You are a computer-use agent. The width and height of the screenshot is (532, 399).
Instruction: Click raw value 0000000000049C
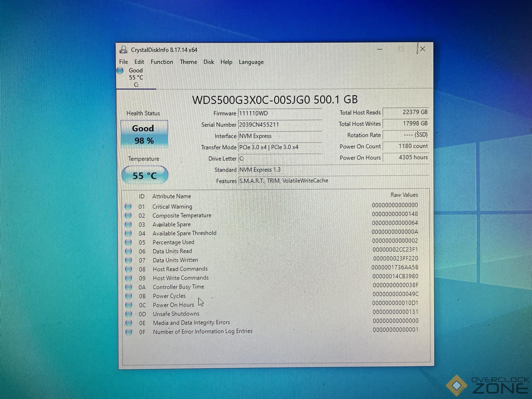tap(395, 294)
